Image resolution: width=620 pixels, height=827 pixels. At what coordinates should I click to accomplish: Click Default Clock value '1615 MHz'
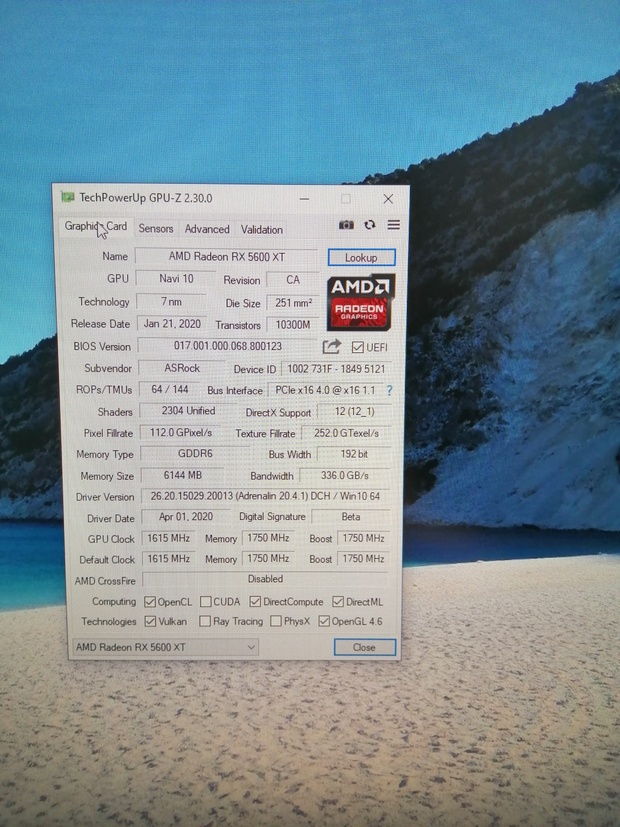(x=168, y=559)
